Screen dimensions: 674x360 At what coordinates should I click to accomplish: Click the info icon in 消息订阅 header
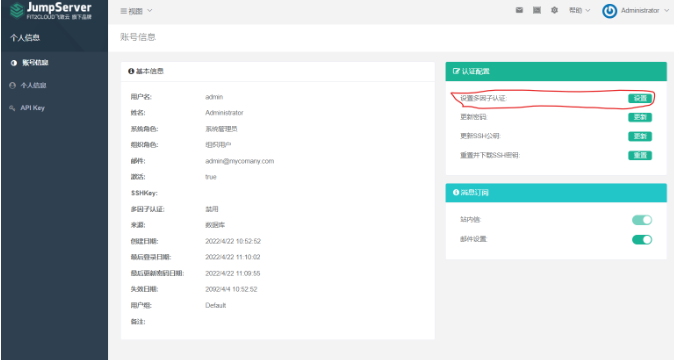coord(456,192)
